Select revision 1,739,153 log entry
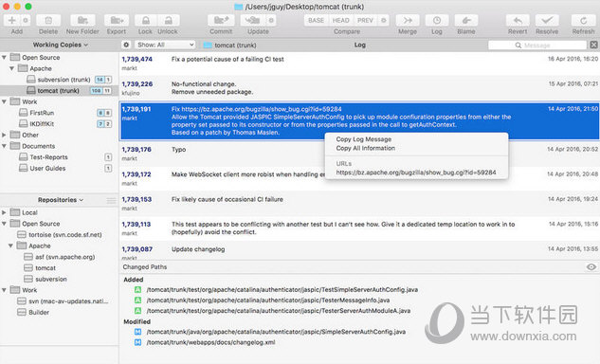 point(359,204)
